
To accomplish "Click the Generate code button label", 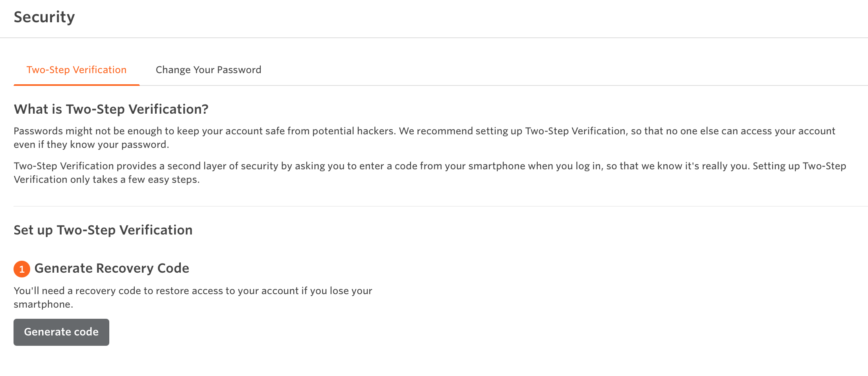I will [x=61, y=332].
